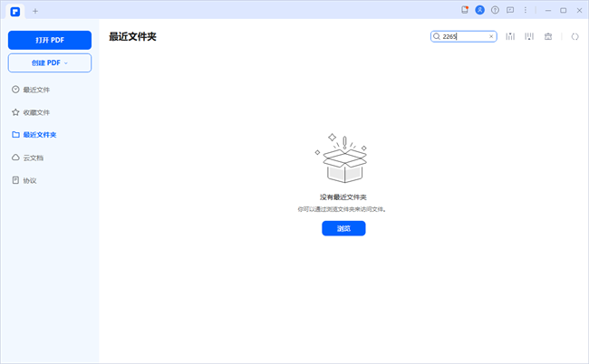The width and height of the screenshot is (589, 364).
Task: Click the second vertical-bars sort icon
Action: [529, 36]
